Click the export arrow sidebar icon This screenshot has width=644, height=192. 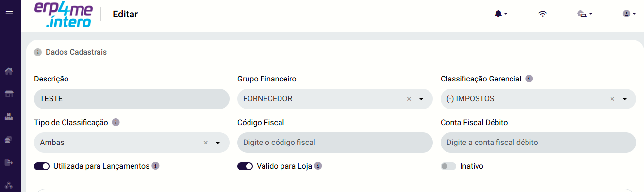point(8,162)
